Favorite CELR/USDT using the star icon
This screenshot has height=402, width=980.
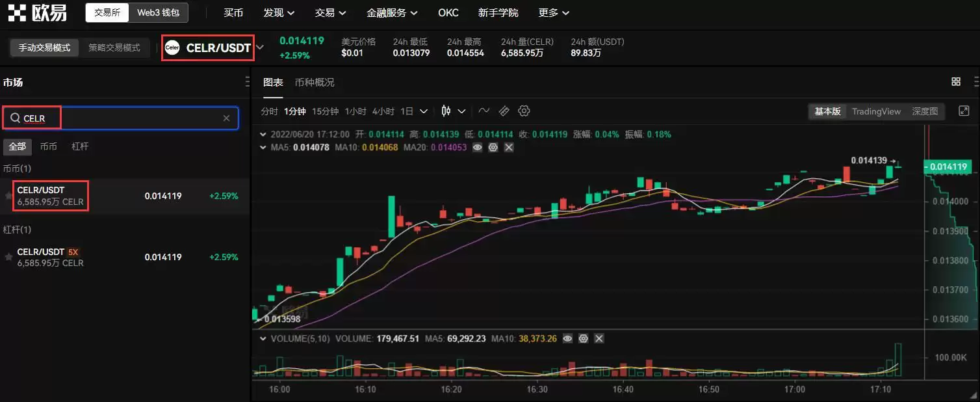pyautogui.click(x=8, y=196)
